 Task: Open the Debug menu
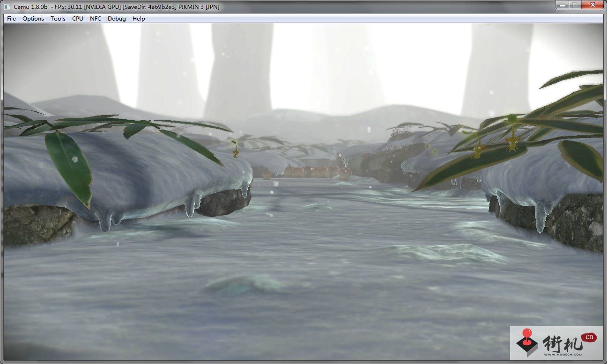click(x=117, y=19)
